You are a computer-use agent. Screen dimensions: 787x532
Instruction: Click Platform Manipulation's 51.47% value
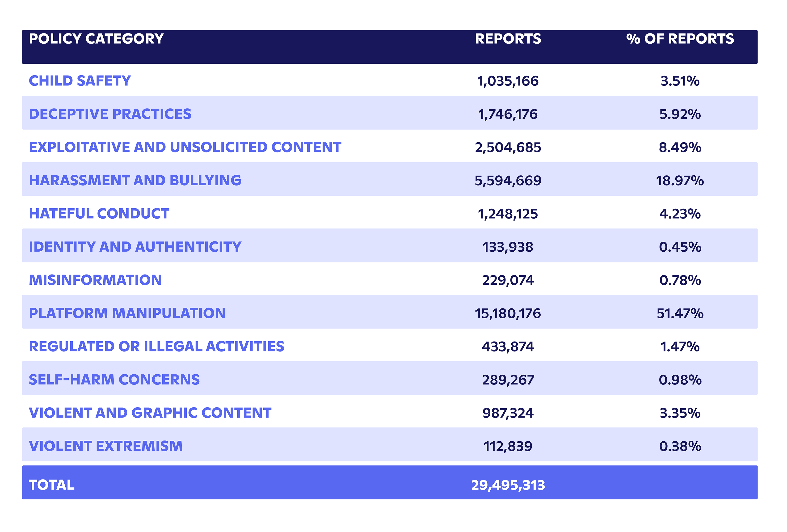[x=680, y=313]
